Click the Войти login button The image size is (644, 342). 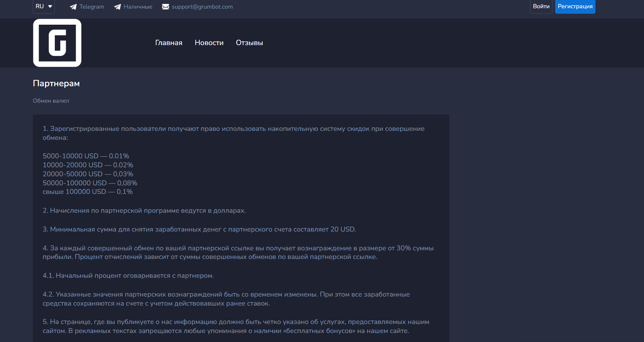tap(541, 7)
